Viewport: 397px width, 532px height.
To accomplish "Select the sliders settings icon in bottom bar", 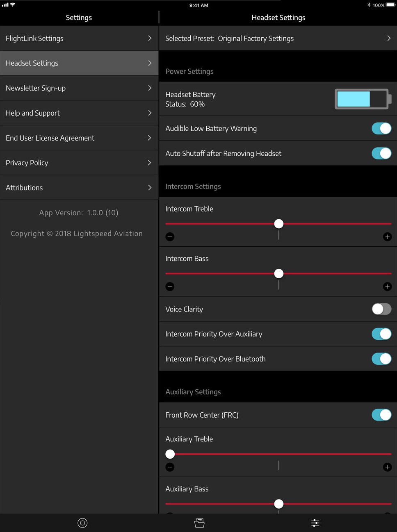I will point(315,523).
